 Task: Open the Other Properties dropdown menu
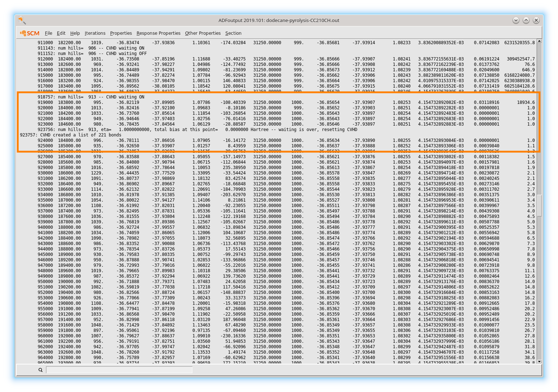click(x=203, y=33)
